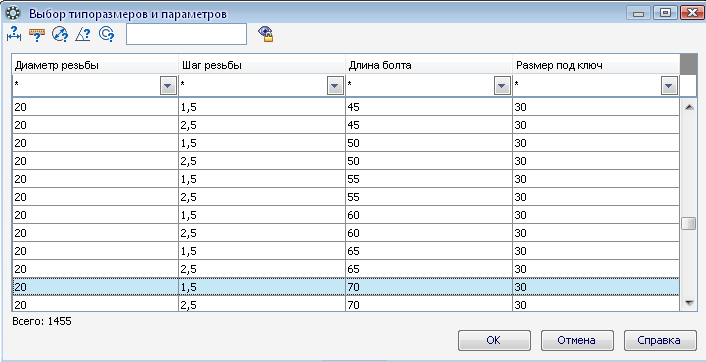706x362 pixels.
Task: Click pitch 1,5 cell in the length 45 row
Action: click(x=262, y=107)
